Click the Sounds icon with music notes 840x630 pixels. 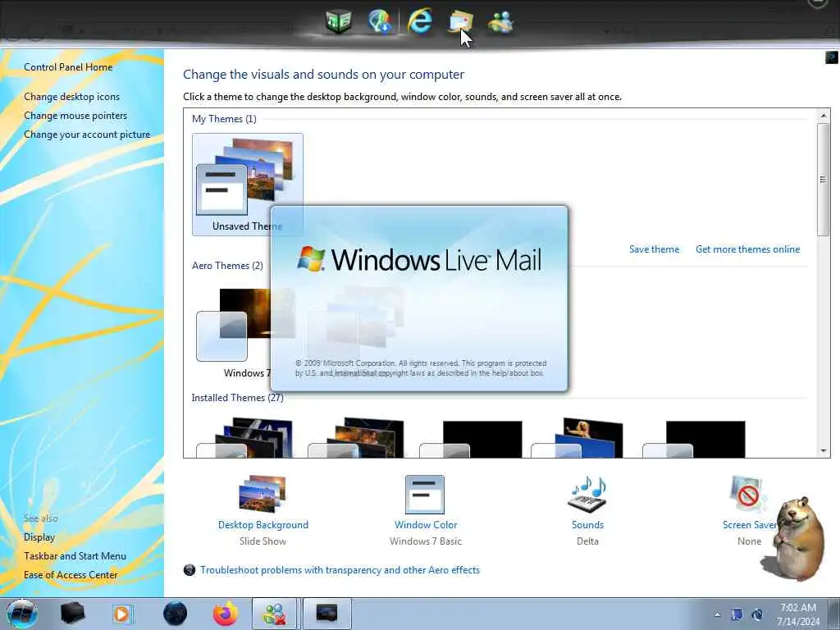(587, 495)
